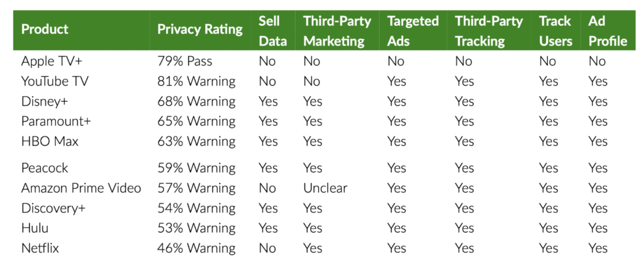The height and width of the screenshot is (276, 644).
Task: Click the 81% Warning rating for YouTube TV
Action: tap(196, 81)
